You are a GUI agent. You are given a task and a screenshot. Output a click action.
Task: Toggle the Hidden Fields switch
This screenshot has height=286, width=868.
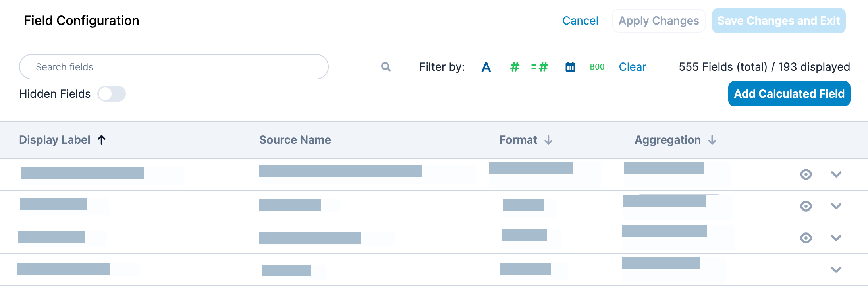pyautogui.click(x=112, y=94)
